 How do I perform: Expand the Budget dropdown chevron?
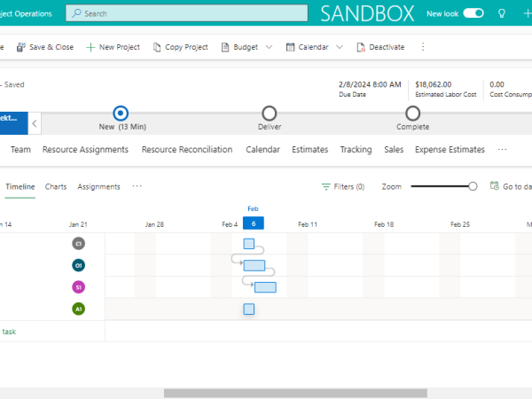coord(269,47)
